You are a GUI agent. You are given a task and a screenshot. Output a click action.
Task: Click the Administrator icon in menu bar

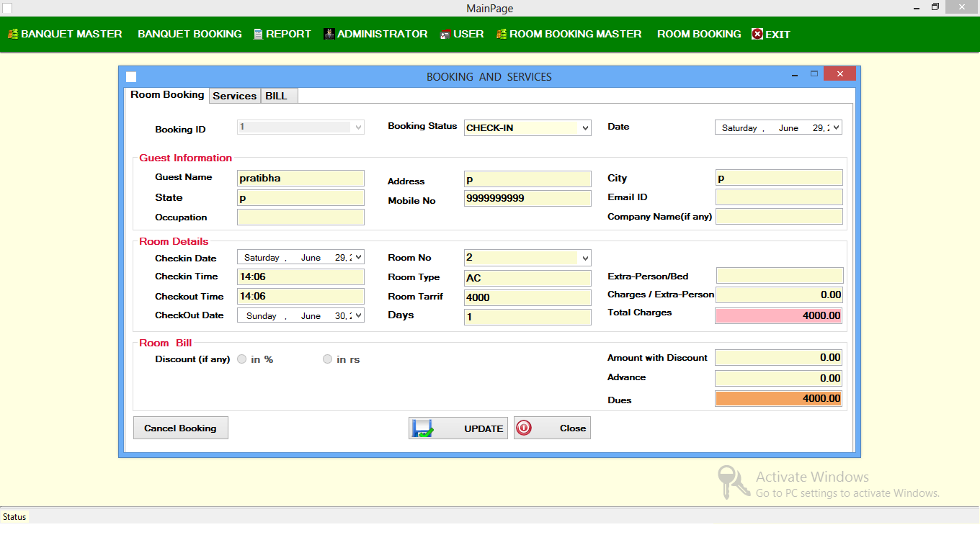point(329,34)
